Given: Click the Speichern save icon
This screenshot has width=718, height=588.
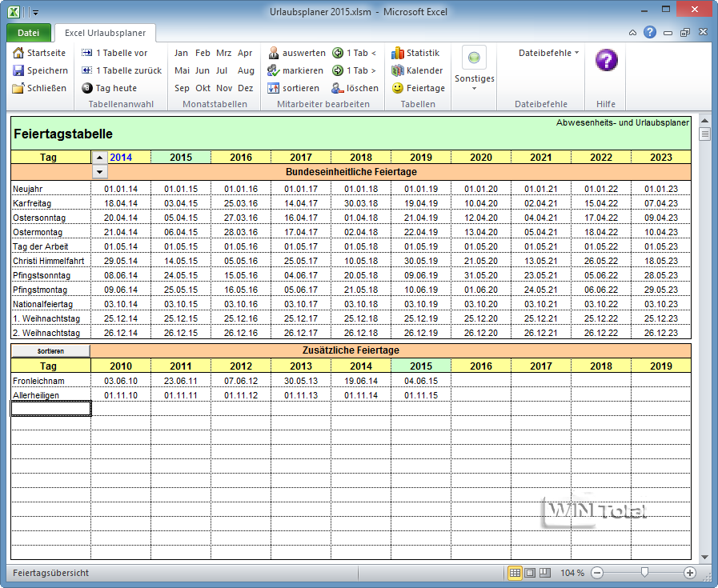Looking at the screenshot, I should pos(18,70).
